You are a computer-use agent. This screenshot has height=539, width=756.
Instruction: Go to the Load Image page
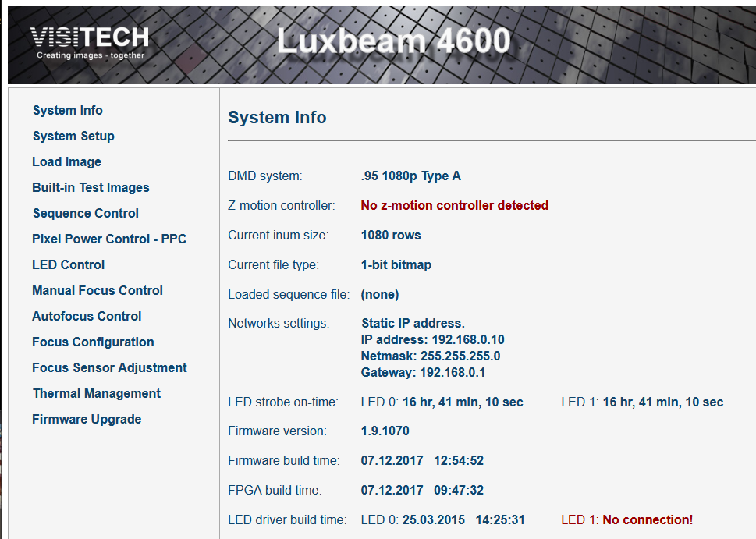(66, 161)
